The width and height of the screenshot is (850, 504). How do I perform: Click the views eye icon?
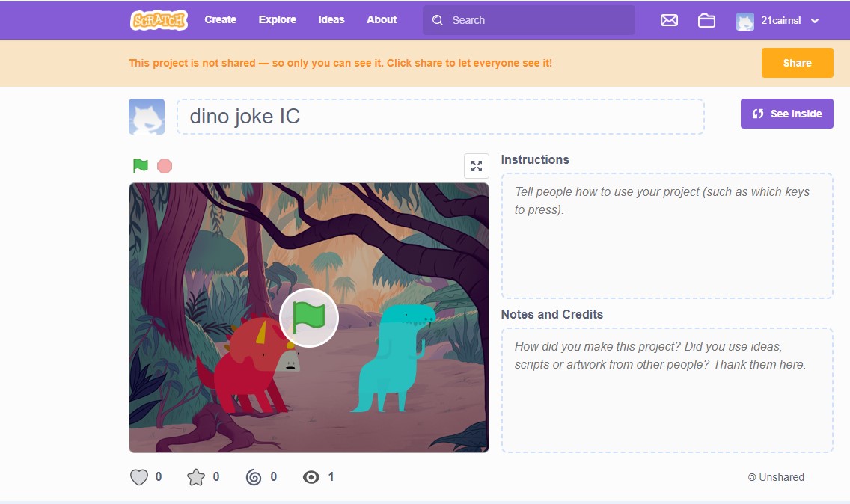311,477
